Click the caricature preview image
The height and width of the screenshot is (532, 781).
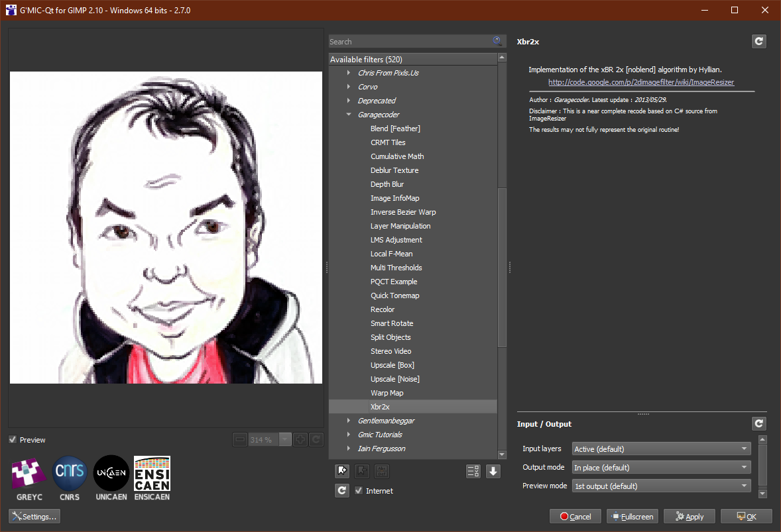click(x=166, y=227)
